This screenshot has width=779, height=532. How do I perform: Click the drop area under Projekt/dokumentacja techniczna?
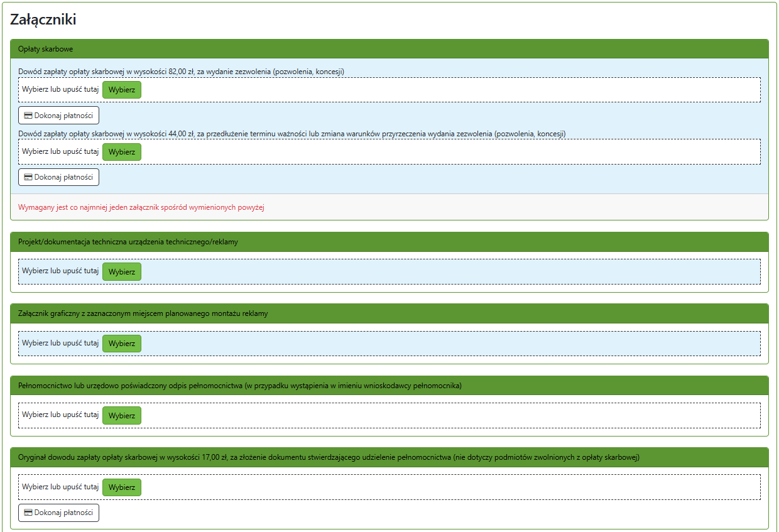pyautogui.click(x=440, y=272)
